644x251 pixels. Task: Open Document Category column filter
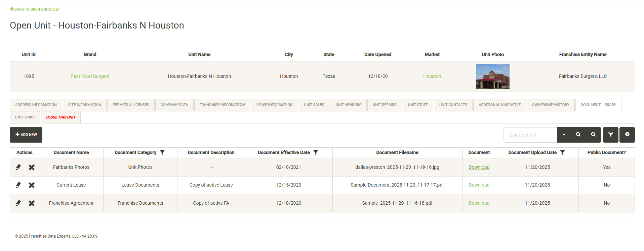[162, 152]
